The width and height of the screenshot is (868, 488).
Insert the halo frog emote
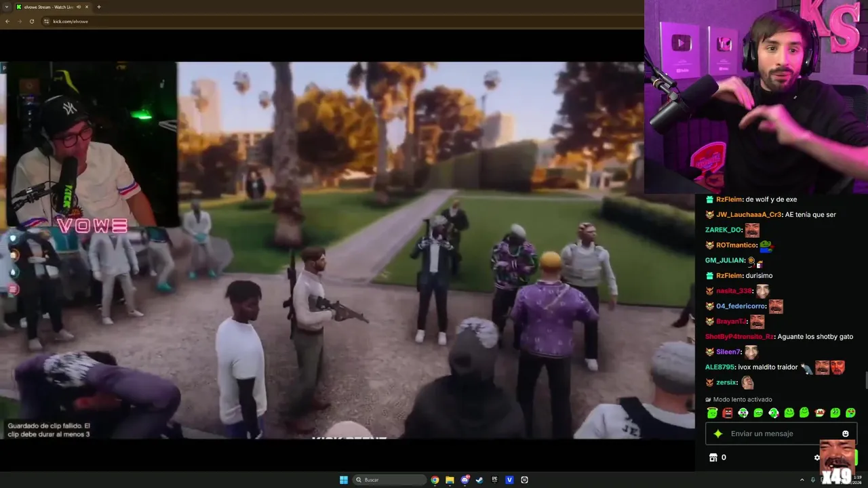[x=712, y=413]
